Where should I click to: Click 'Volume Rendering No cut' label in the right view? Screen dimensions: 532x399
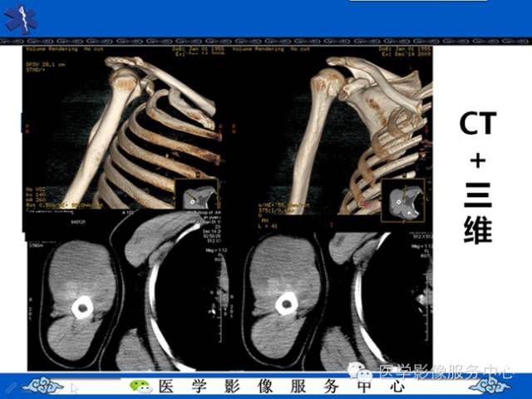coord(271,49)
